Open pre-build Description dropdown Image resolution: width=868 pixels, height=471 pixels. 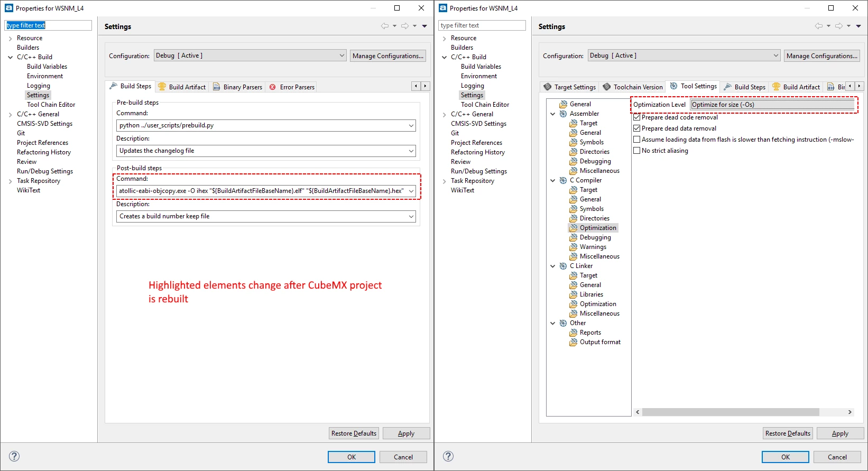click(411, 151)
